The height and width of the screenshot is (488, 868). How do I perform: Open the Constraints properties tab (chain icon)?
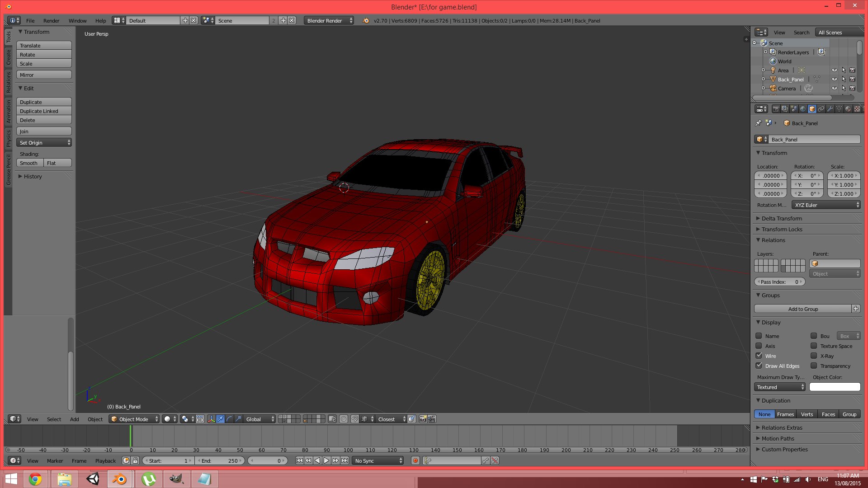[x=821, y=109]
